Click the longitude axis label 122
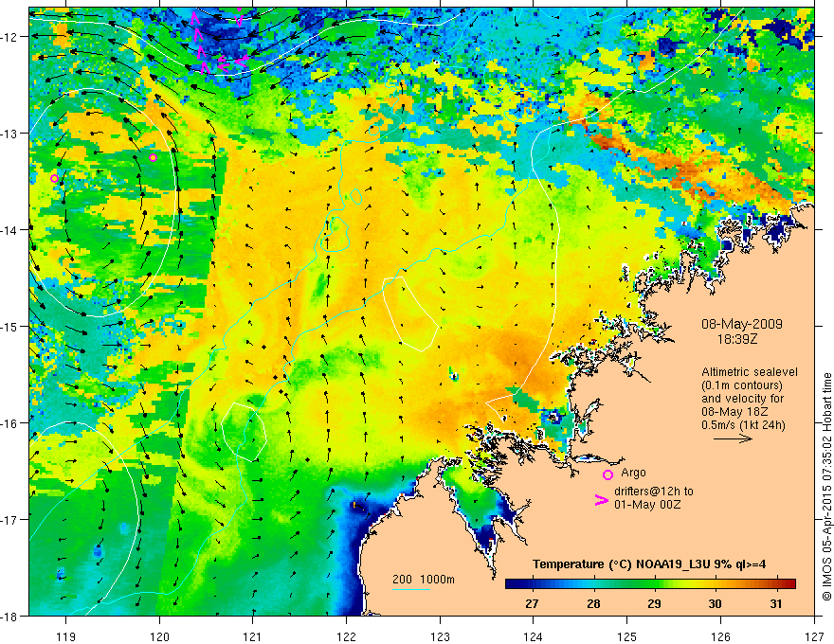This screenshot has width=834, height=644. pos(346,636)
